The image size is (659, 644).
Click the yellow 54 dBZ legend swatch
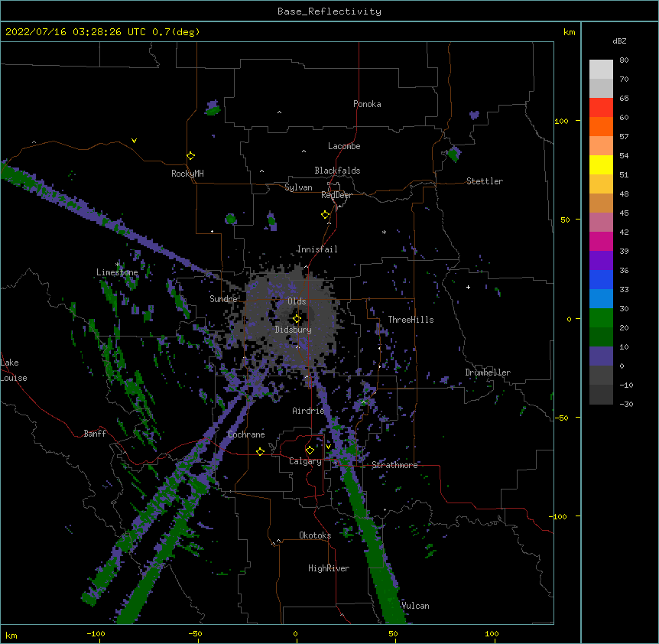601,164
